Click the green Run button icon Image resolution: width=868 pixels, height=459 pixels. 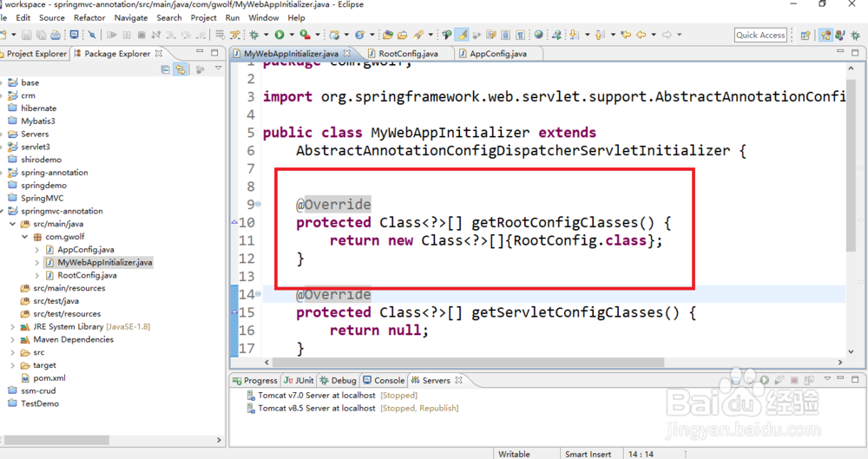click(x=279, y=35)
